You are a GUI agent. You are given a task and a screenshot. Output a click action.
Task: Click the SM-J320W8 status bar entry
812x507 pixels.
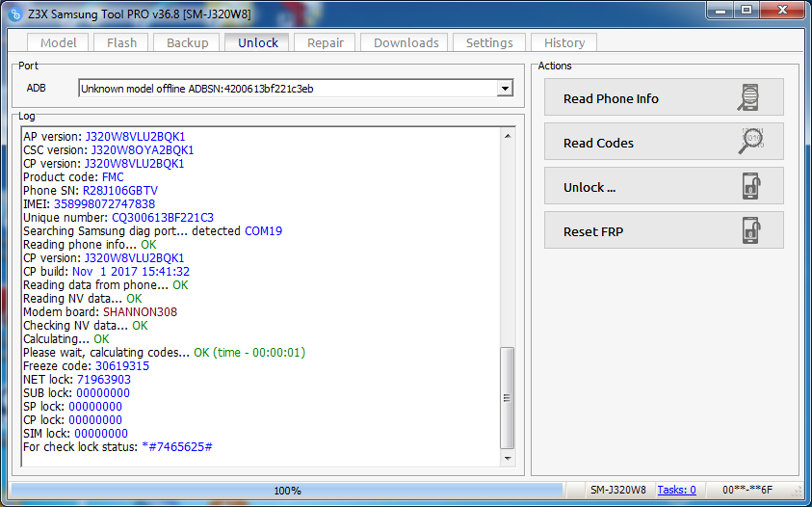617,490
